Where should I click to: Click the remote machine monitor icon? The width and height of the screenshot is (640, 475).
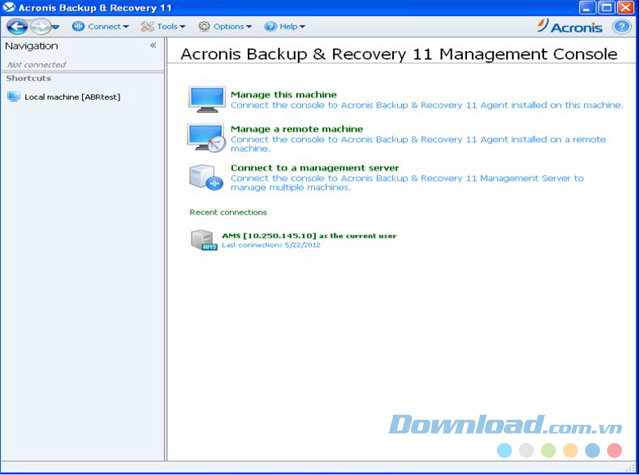[207, 138]
